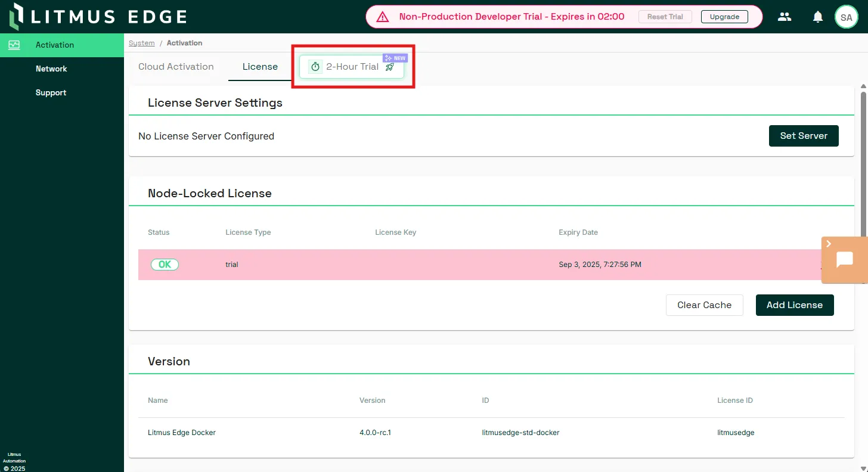Click the Activation breadcrumb text
Image resolution: width=868 pixels, height=472 pixels.
click(185, 43)
